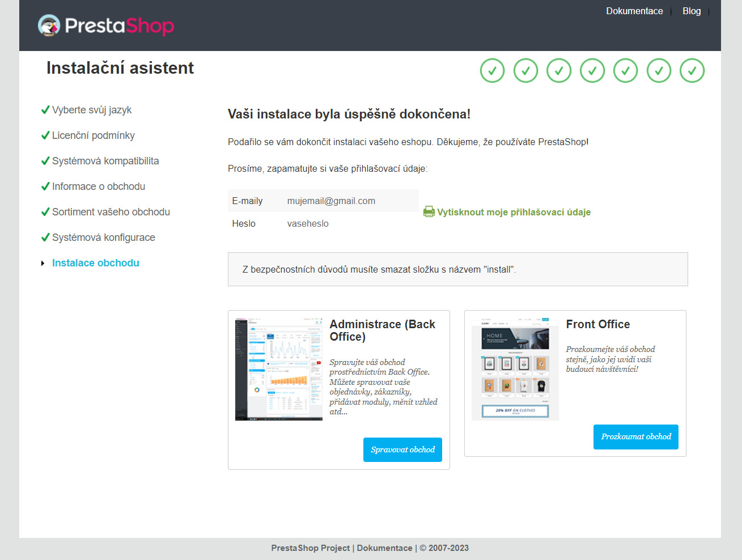Click the security notice about 'install' folder
Screen dimensions: 742x560
[458, 269]
